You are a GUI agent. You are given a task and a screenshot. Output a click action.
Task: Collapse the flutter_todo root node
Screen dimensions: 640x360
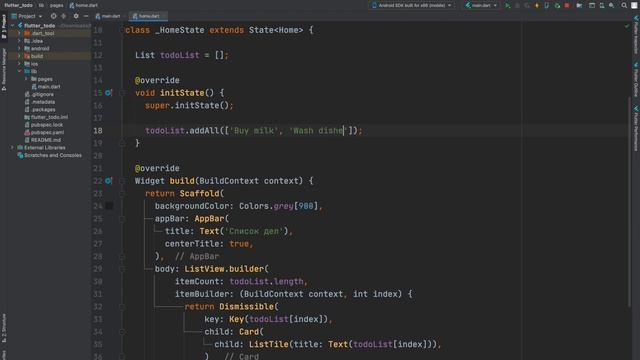click(13, 26)
